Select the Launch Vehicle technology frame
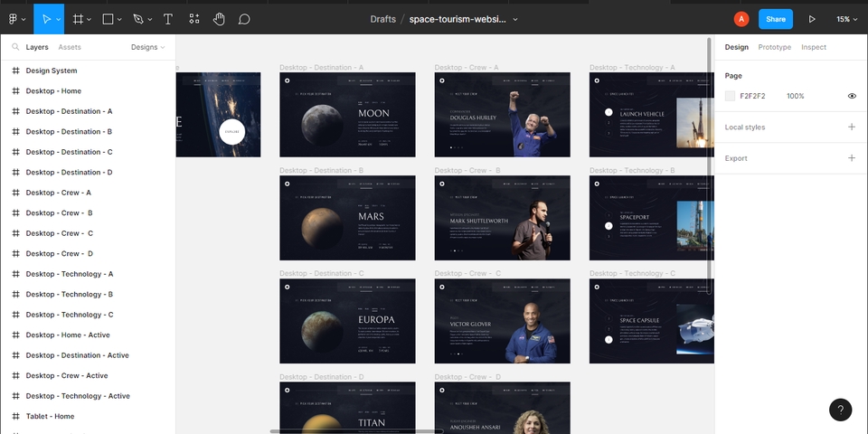The image size is (868, 434). (652, 115)
